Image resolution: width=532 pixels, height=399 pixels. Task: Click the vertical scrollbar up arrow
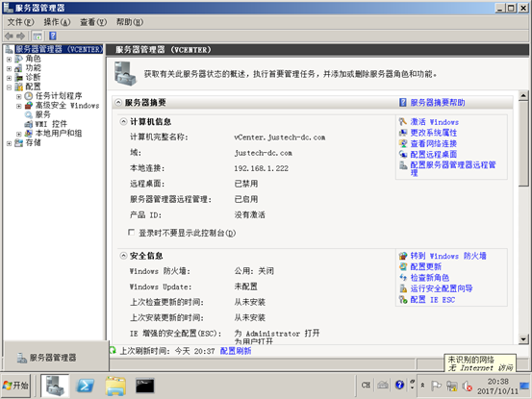tap(523, 95)
